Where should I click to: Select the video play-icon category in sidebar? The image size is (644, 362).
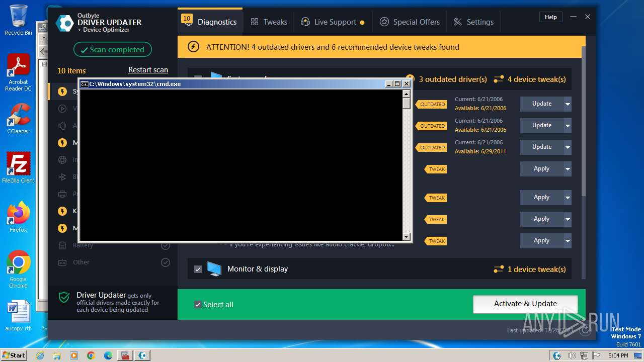(62, 109)
